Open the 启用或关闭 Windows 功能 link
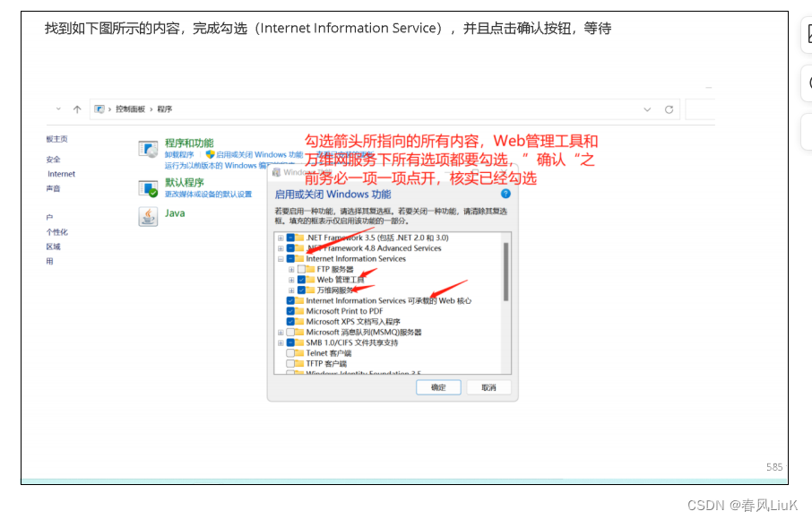Viewport: 812px width, 520px height. (259, 154)
